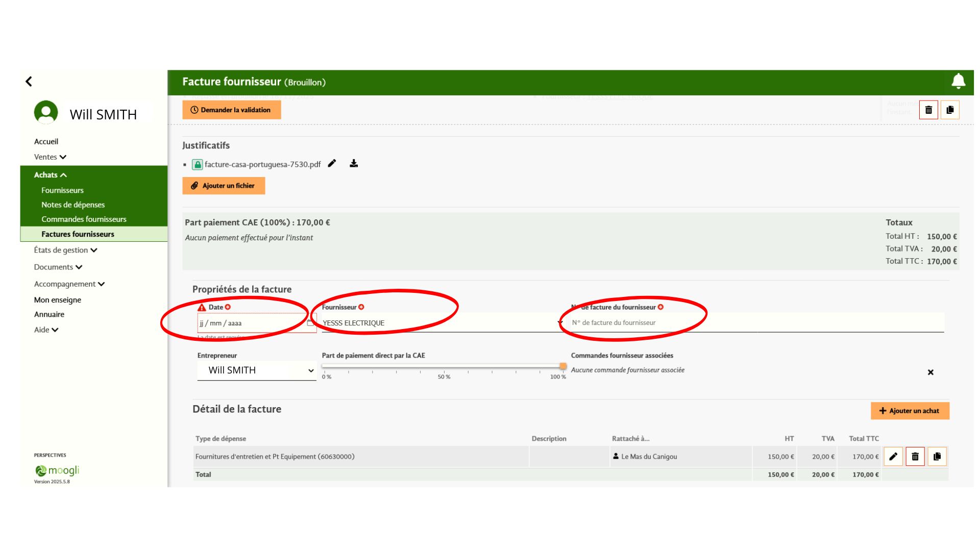
Task: Delete the invoice with the top trash icon
Action: (x=928, y=110)
